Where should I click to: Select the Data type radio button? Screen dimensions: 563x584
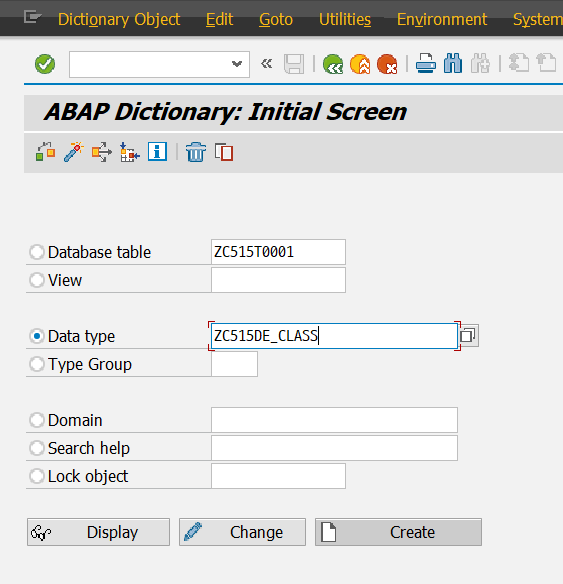37,336
